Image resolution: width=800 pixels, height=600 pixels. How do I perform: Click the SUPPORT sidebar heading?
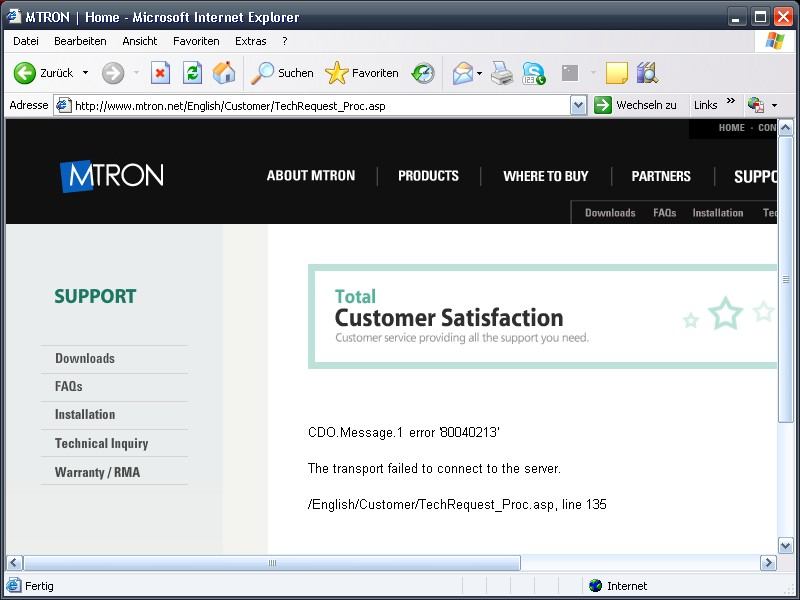click(95, 296)
